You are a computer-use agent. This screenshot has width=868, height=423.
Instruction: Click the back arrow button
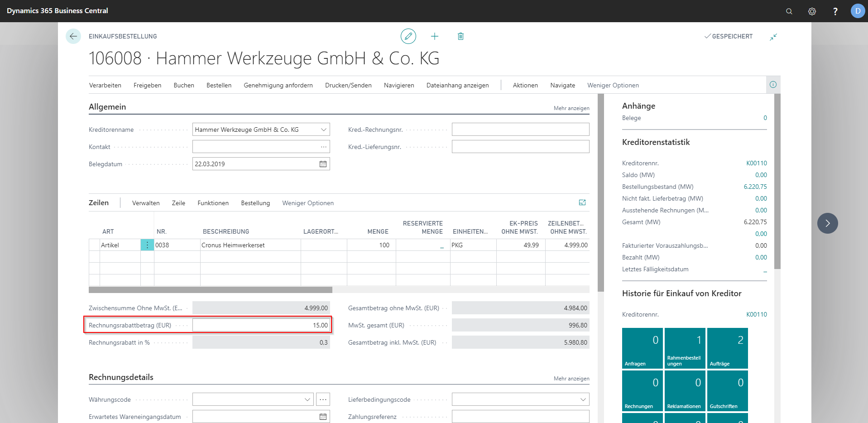point(73,36)
